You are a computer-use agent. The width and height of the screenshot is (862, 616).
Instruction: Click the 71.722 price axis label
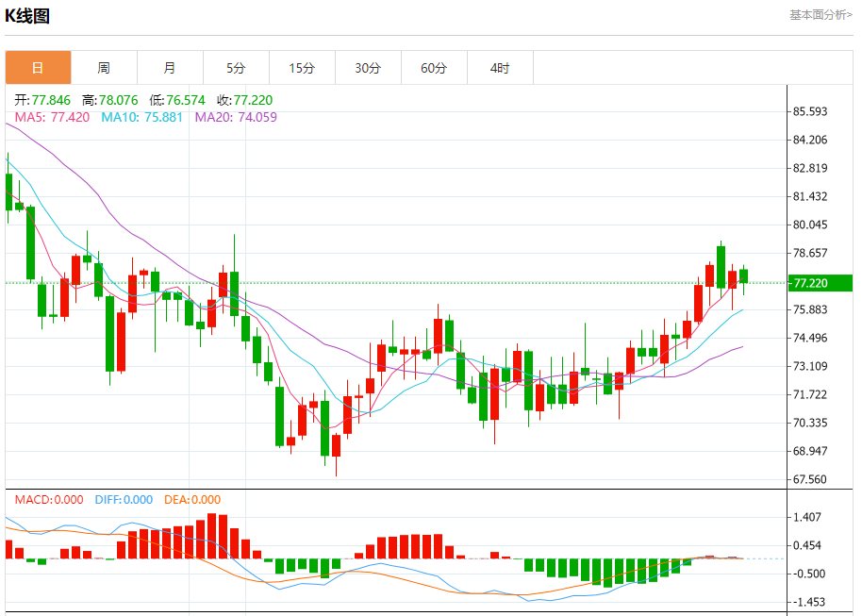point(810,394)
